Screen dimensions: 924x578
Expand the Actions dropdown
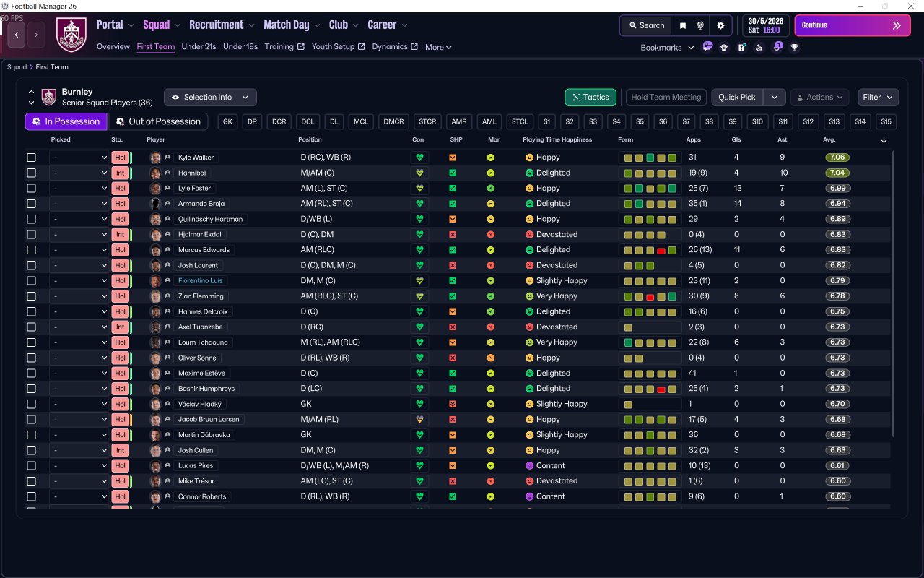[x=820, y=97]
